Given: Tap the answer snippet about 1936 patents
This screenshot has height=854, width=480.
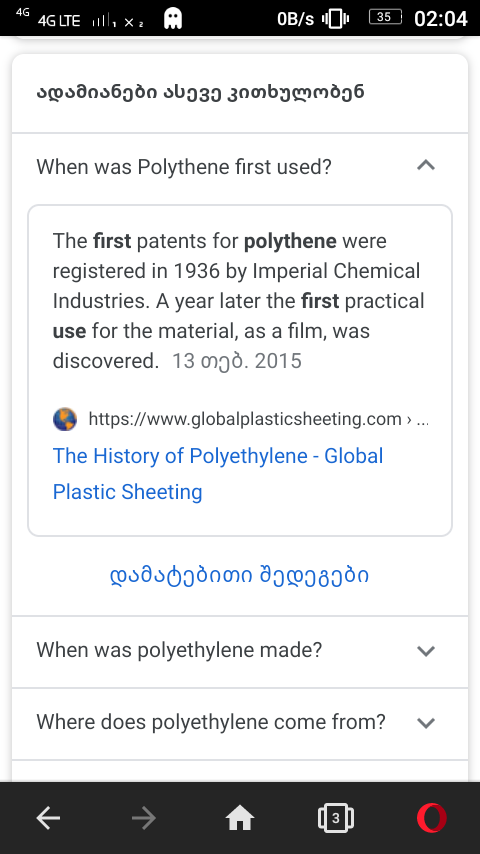Looking at the screenshot, I should coord(238,301).
